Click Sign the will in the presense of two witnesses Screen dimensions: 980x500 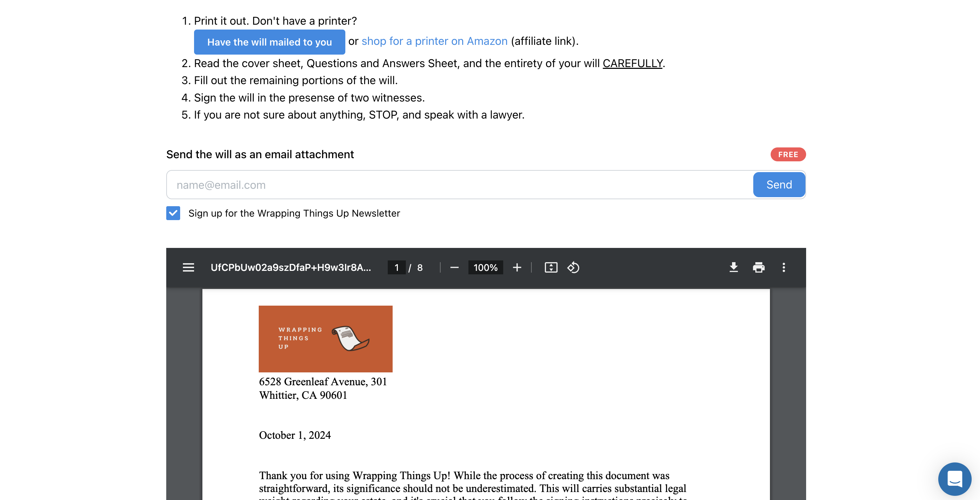[309, 98]
